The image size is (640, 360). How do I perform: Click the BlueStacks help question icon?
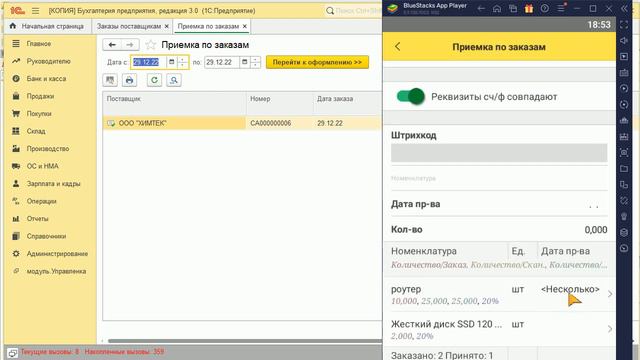544,9
